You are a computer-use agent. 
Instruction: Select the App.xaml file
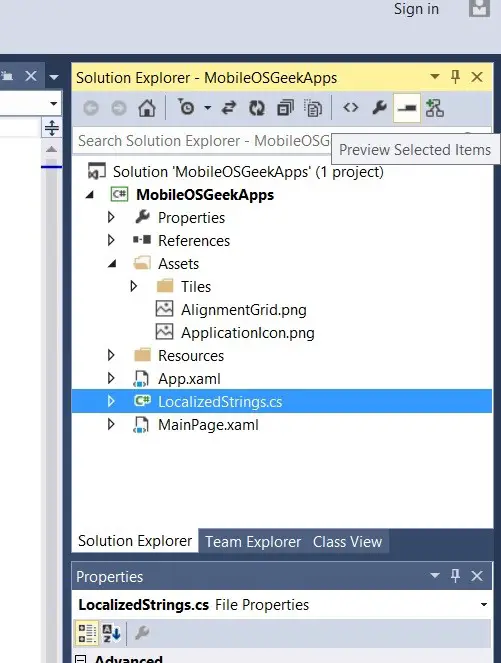coord(189,379)
